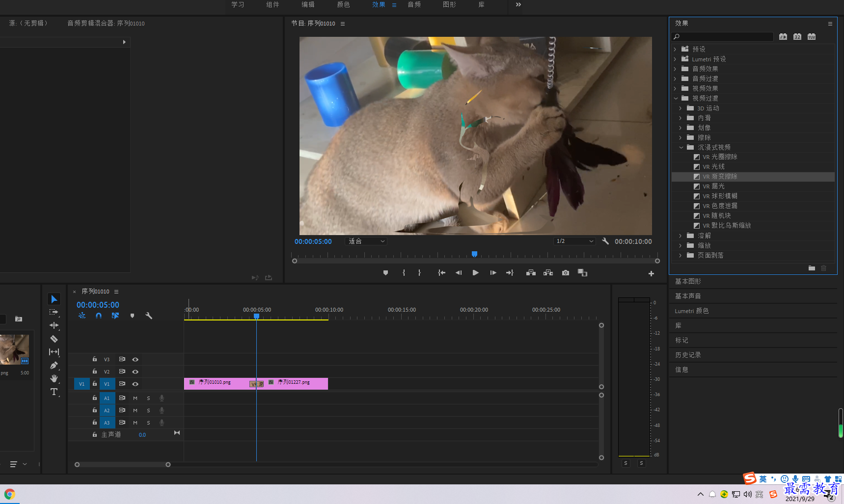Image resolution: width=844 pixels, height=504 pixels.
Task: Click the Mark In button
Action: tap(404, 273)
